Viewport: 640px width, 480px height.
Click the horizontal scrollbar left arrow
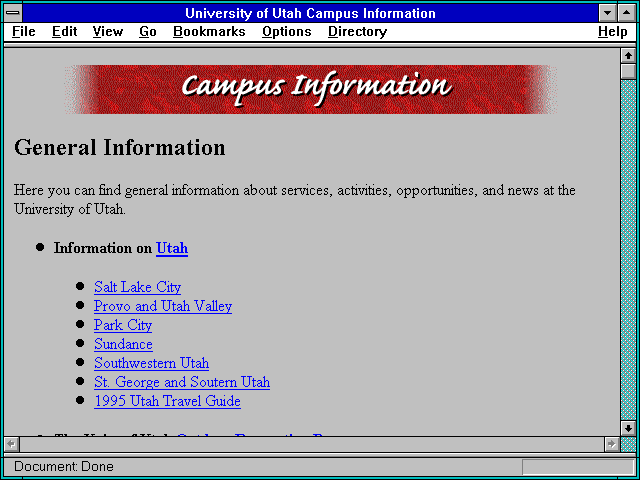click(11, 444)
